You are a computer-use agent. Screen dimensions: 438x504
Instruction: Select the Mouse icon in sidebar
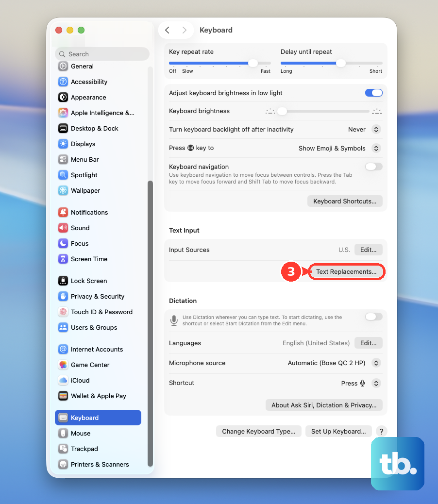(x=63, y=433)
